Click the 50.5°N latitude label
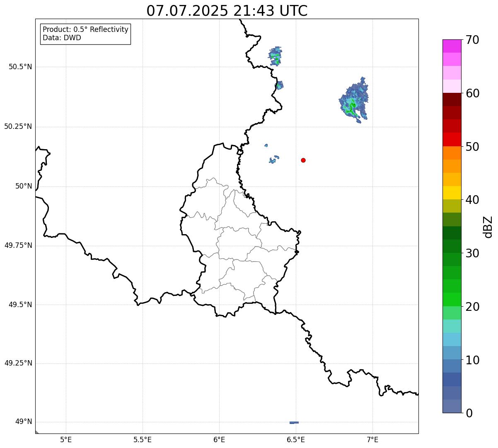 (x=20, y=67)
